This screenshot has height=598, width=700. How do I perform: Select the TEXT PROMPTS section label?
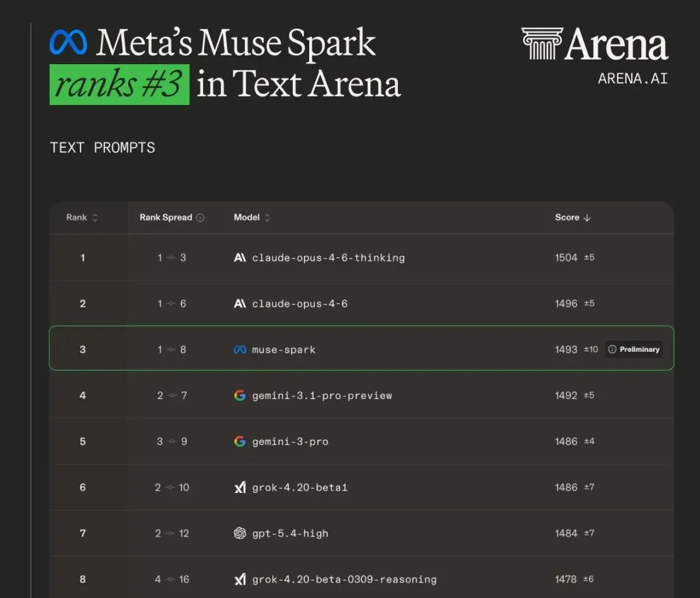[102, 148]
